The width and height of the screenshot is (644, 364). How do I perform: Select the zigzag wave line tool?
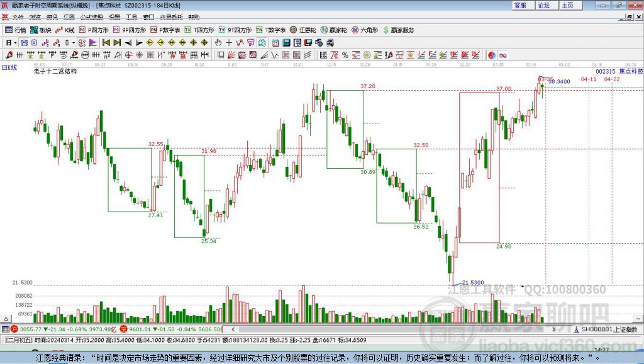[275, 55]
